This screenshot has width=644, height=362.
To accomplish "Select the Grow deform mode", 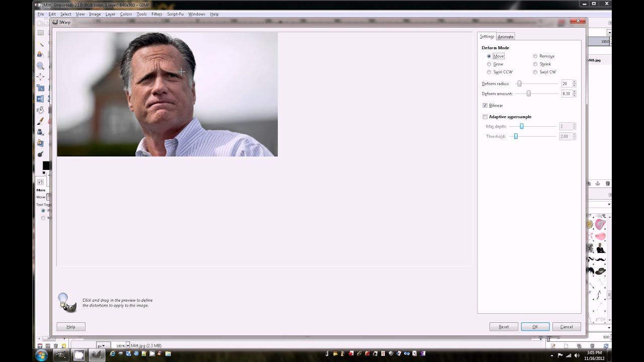I will tap(495, 64).
